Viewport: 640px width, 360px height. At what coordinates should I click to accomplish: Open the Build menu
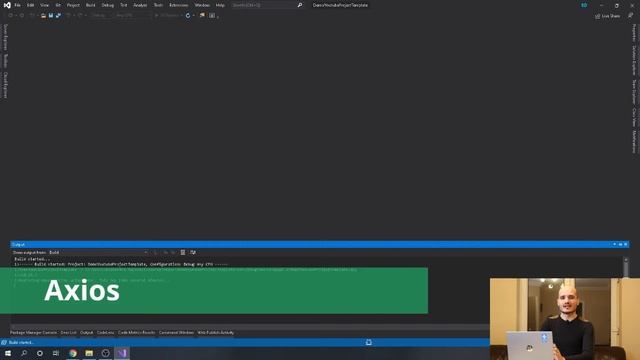click(x=91, y=5)
